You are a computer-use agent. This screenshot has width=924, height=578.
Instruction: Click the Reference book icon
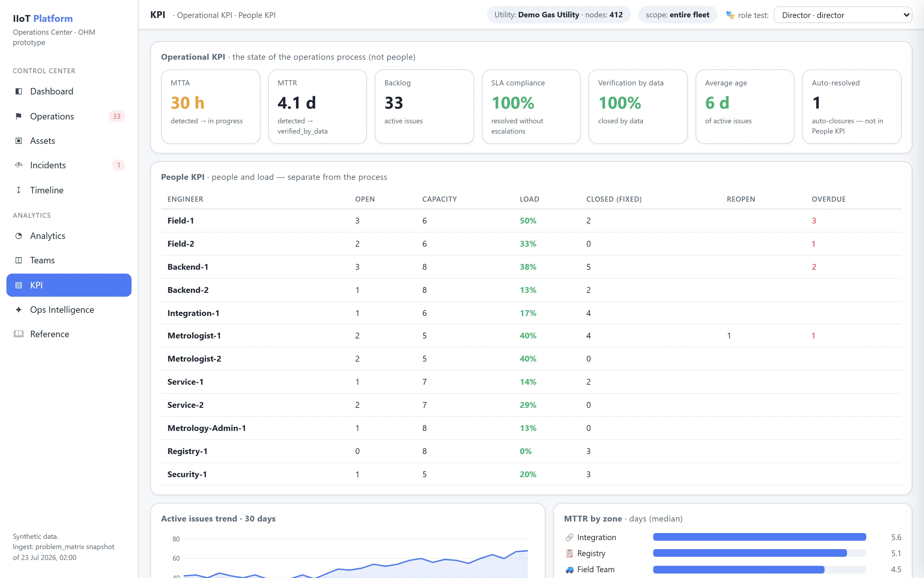coord(18,334)
